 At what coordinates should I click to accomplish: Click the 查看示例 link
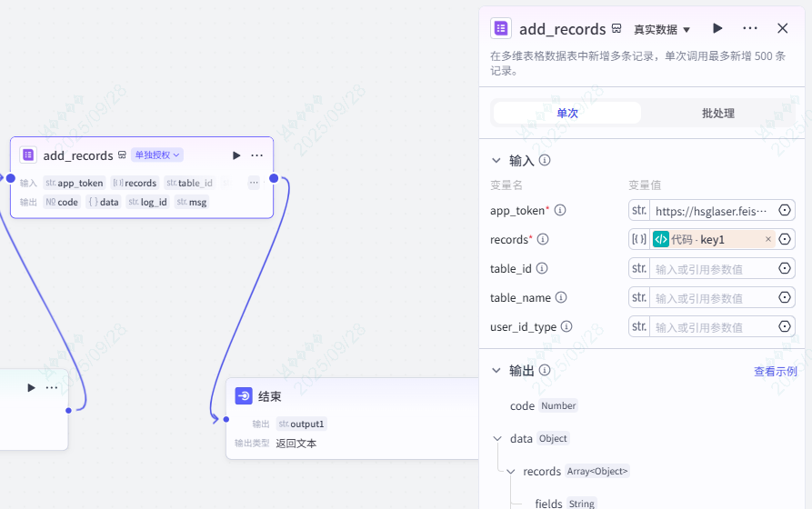point(775,372)
